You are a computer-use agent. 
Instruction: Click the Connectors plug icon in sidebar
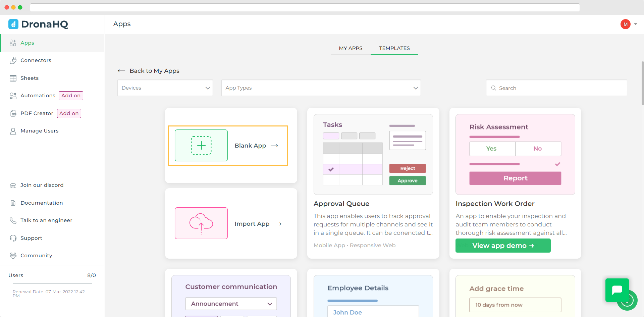(x=13, y=60)
